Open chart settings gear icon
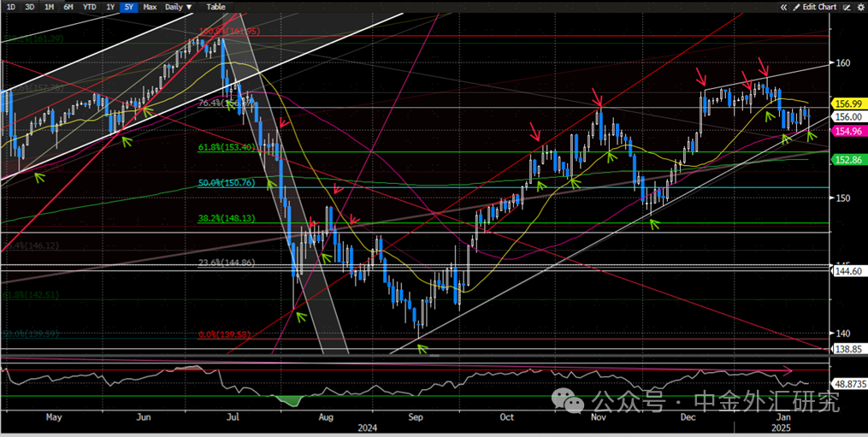This screenshot has height=437, width=868. (x=860, y=7)
